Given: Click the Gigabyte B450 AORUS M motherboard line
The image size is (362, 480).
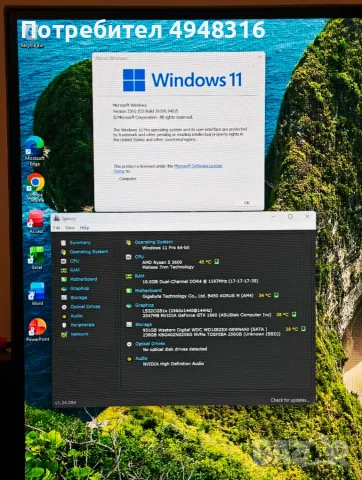Looking at the screenshot, I should [198, 296].
